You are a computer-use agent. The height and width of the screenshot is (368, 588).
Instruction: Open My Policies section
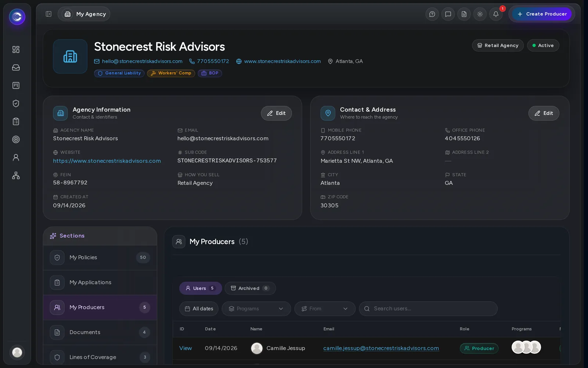[100, 258]
